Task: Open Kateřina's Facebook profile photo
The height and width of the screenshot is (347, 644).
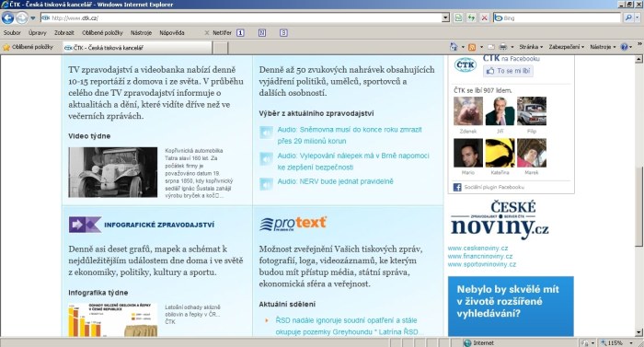Action: click(x=500, y=153)
